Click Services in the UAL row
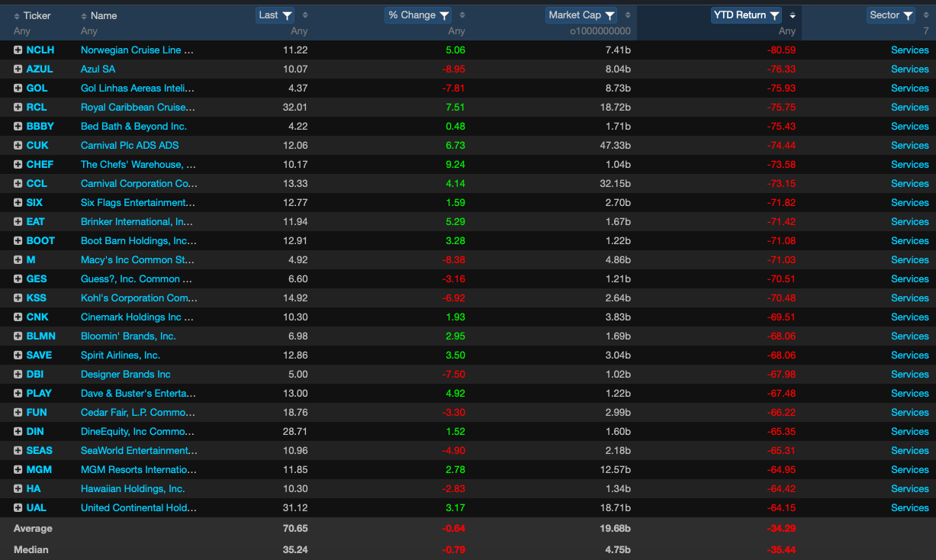 910,507
